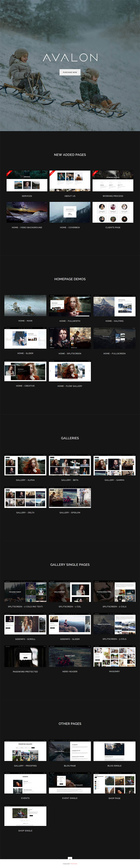Image resolution: width=140 pixels, height=868 pixels.
Task: Open the Blog Single thumbnail
Action: coord(114,750)
